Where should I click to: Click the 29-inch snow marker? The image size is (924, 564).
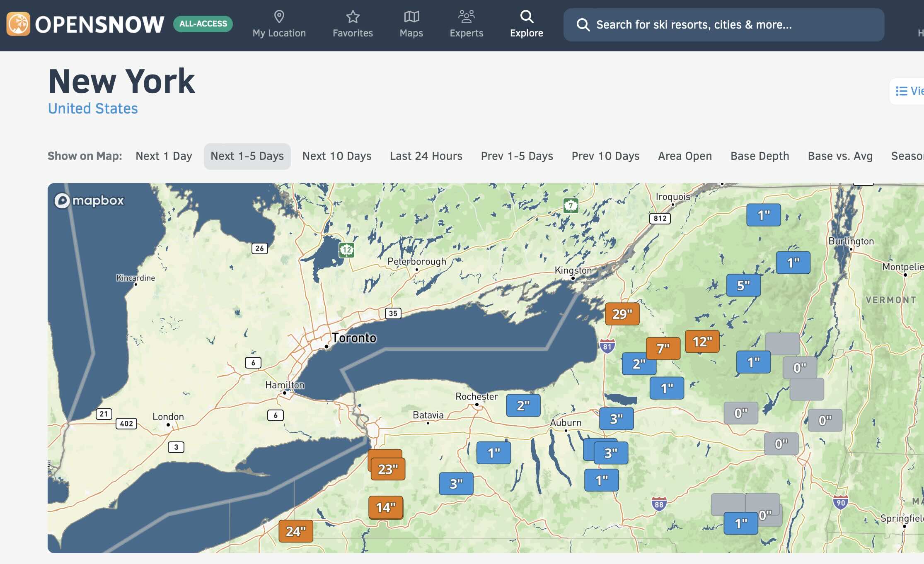coord(620,314)
